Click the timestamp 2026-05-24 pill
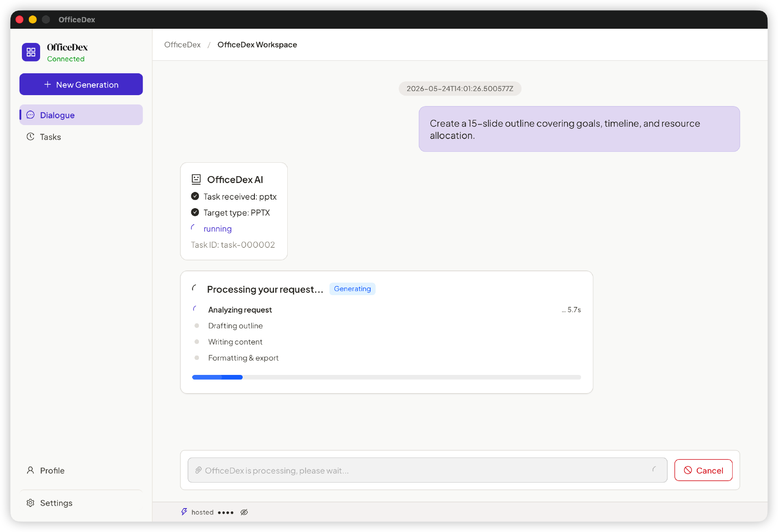This screenshot has width=778, height=532. tap(460, 89)
